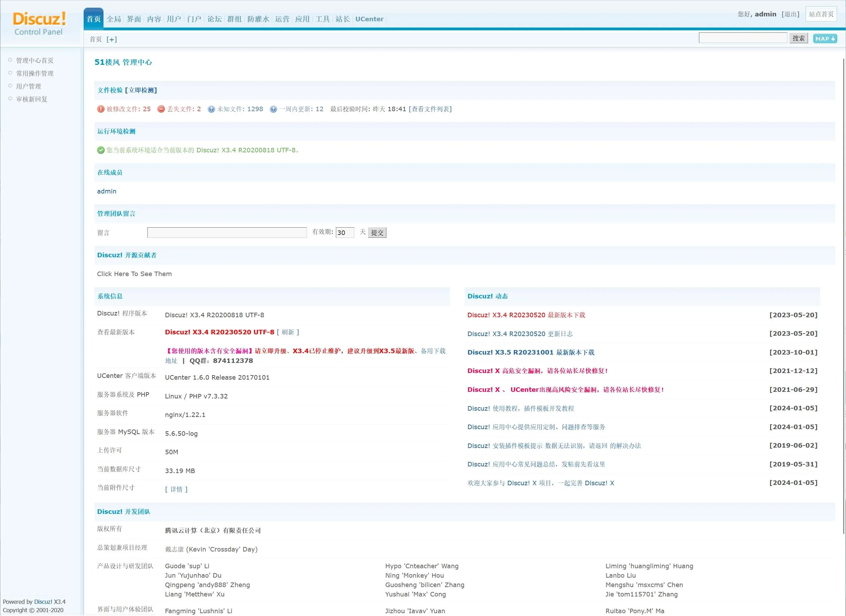Click the 退出 logout link
The width and height of the screenshot is (846, 616).
(790, 14)
